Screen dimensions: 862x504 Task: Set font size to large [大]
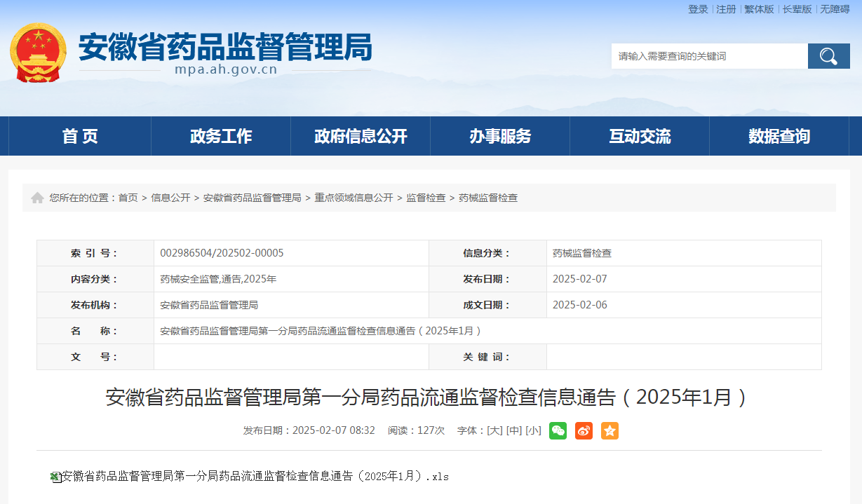pos(495,430)
